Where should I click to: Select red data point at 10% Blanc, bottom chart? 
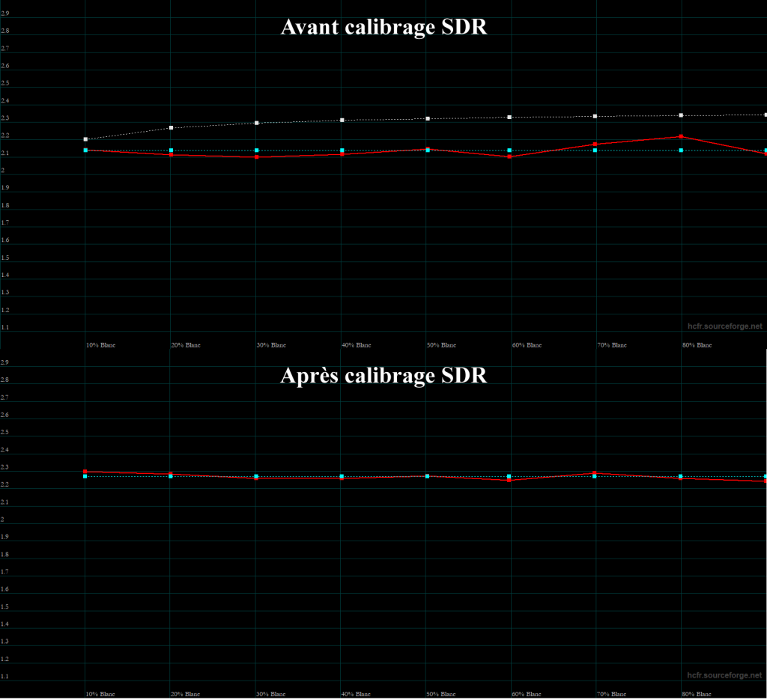click(86, 472)
